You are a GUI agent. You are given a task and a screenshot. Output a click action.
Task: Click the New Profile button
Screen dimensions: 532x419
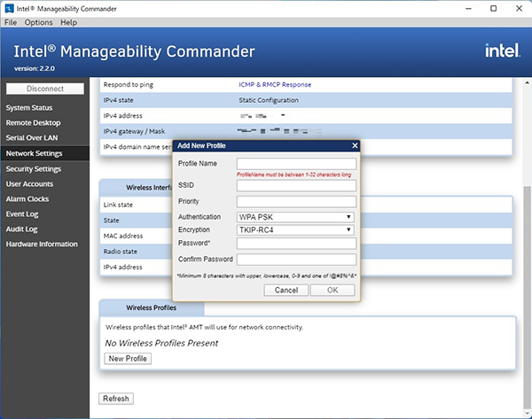click(x=128, y=359)
